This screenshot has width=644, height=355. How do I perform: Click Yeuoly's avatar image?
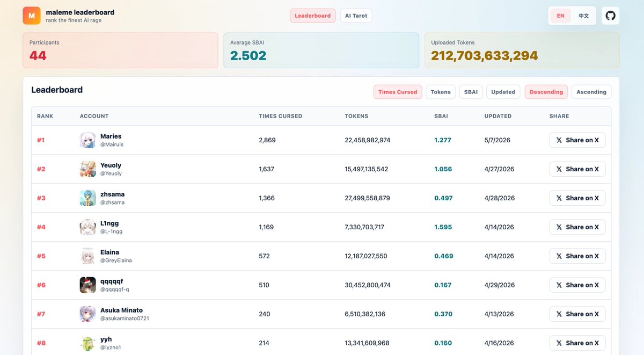tap(88, 169)
